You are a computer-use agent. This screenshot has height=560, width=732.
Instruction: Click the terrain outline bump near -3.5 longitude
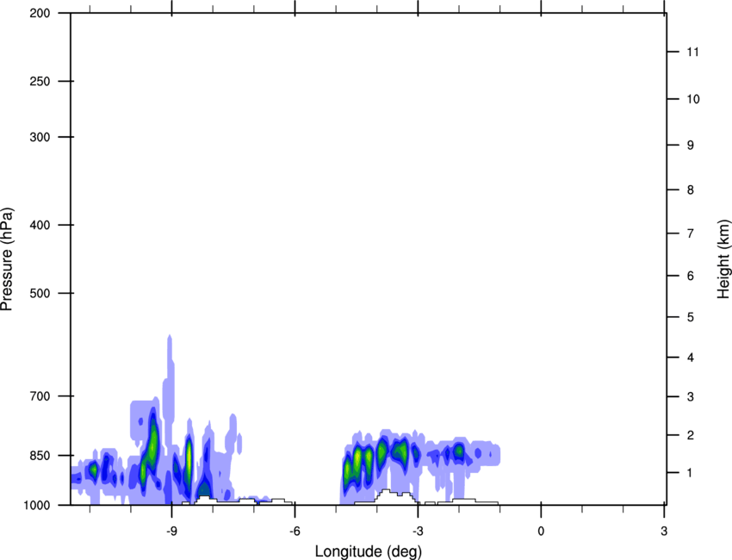394,496
